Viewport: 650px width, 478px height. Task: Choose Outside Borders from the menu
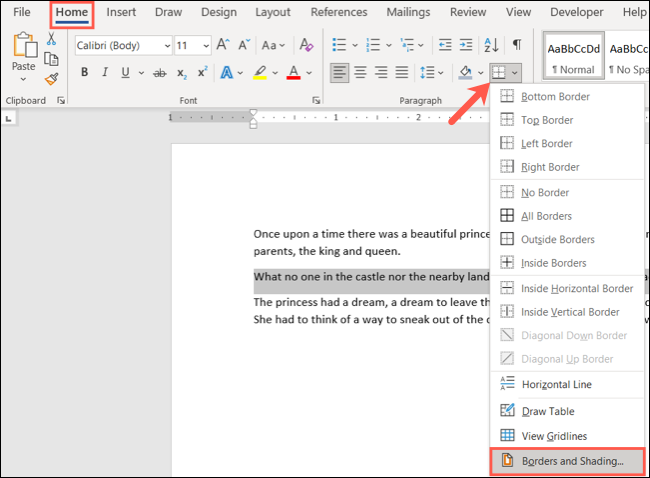557,239
